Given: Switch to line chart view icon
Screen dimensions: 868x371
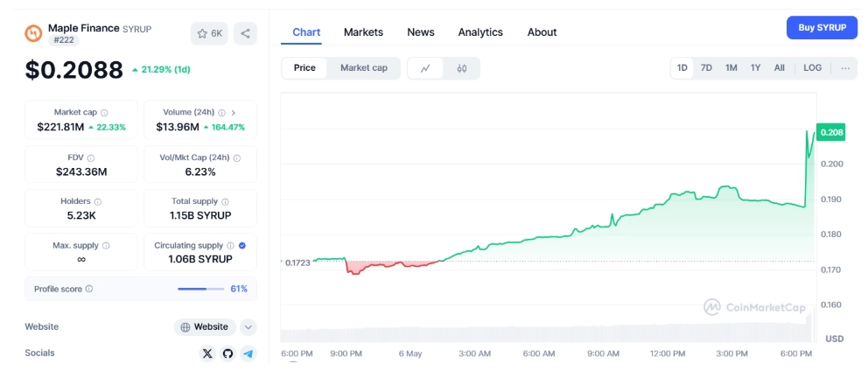Looking at the screenshot, I should (425, 68).
